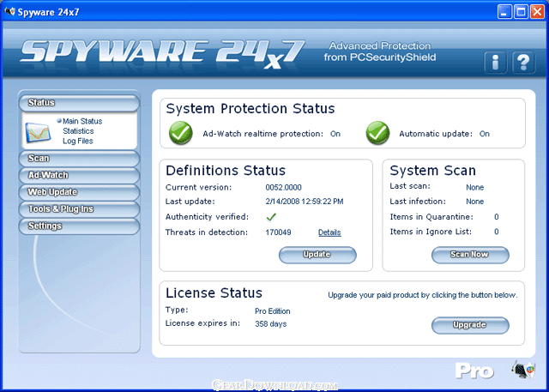This screenshot has height=392, width=549.
Task: Open the Scan section
Action: point(79,158)
